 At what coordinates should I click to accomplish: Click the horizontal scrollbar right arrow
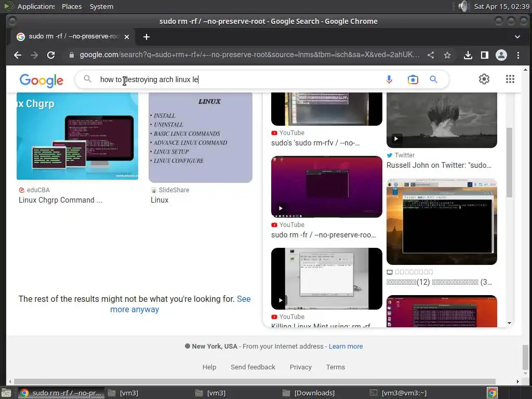pyautogui.click(x=518, y=382)
